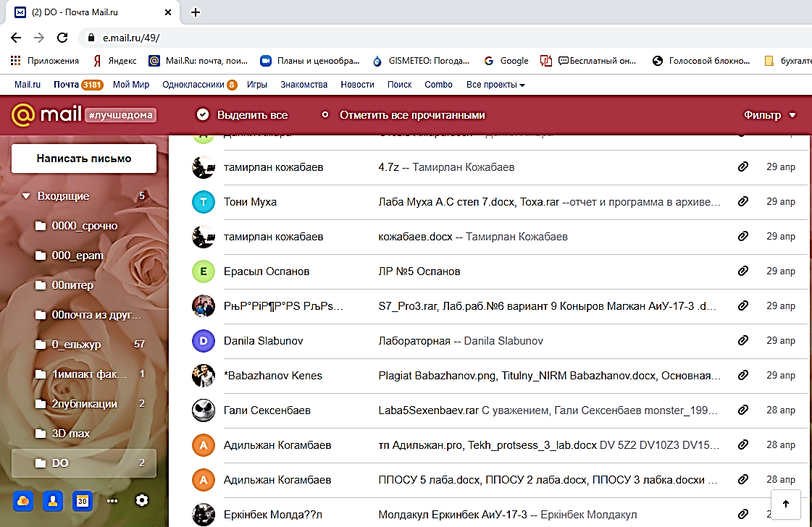Open the Приложения apps bookmark
Viewport: 812px width, 527px height.
pos(44,61)
